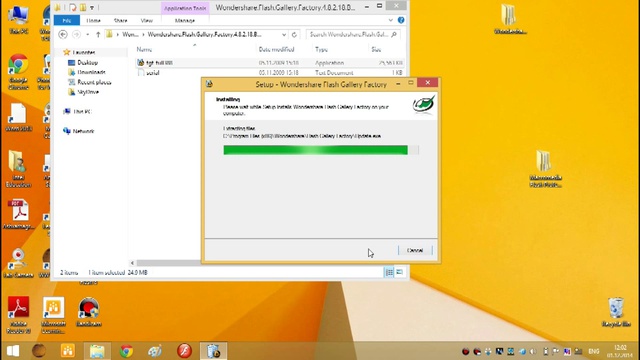This screenshot has height=360, width=640.
Task: Expand the ribbon with the chevron
Action: click(391, 20)
